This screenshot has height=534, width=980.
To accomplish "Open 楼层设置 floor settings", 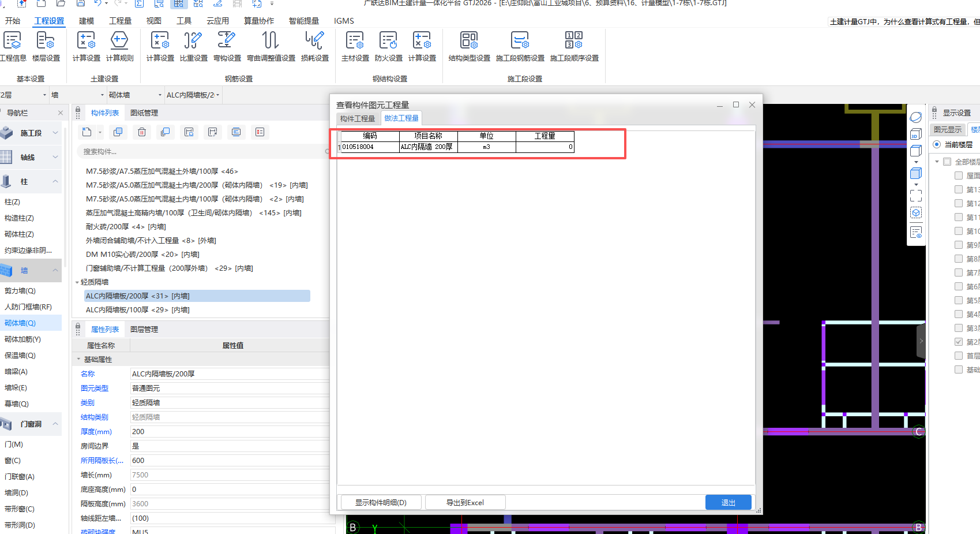I will pyautogui.click(x=46, y=46).
